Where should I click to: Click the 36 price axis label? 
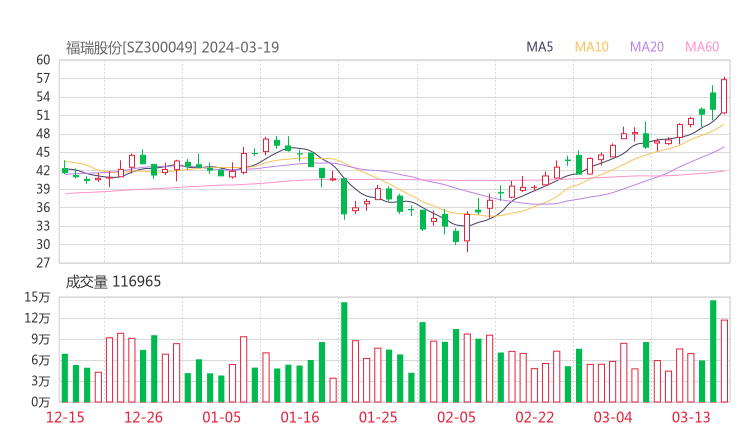(43, 207)
